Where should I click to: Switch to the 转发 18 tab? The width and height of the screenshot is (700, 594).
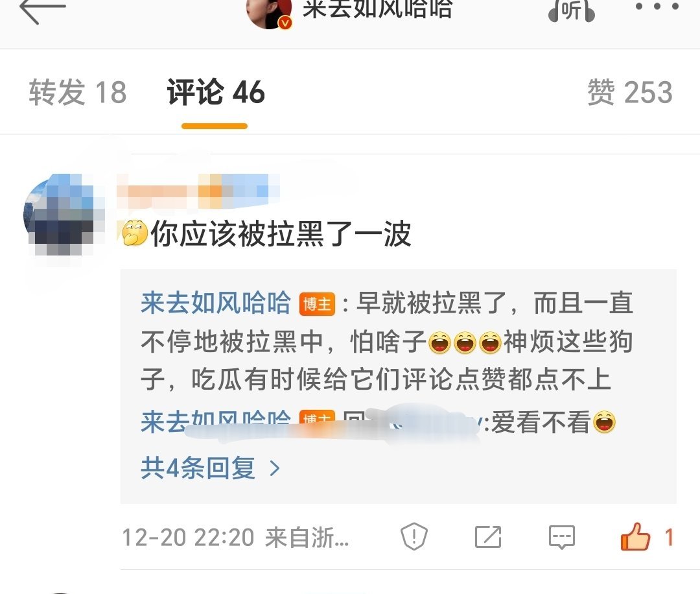(x=78, y=93)
